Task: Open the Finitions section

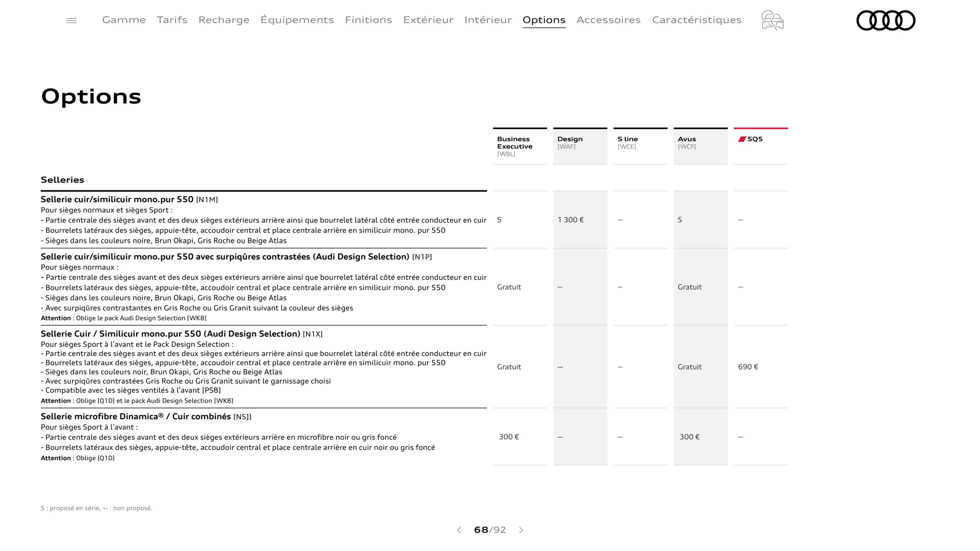Action: [368, 20]
